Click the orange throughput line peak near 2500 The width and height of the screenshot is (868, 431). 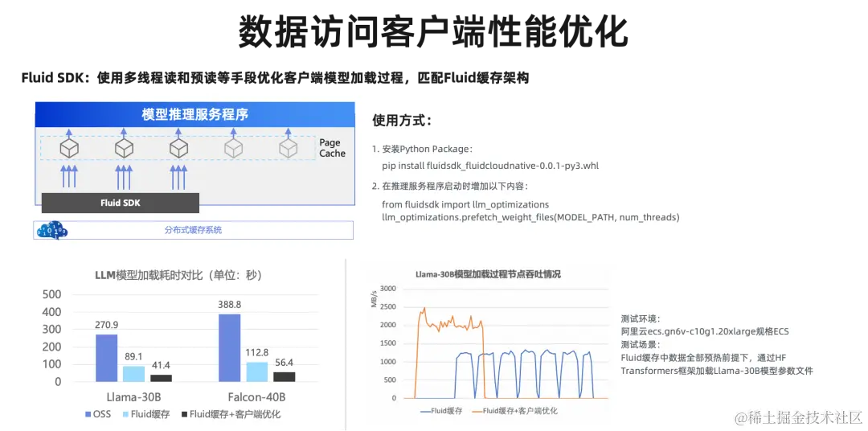(424, 309)
